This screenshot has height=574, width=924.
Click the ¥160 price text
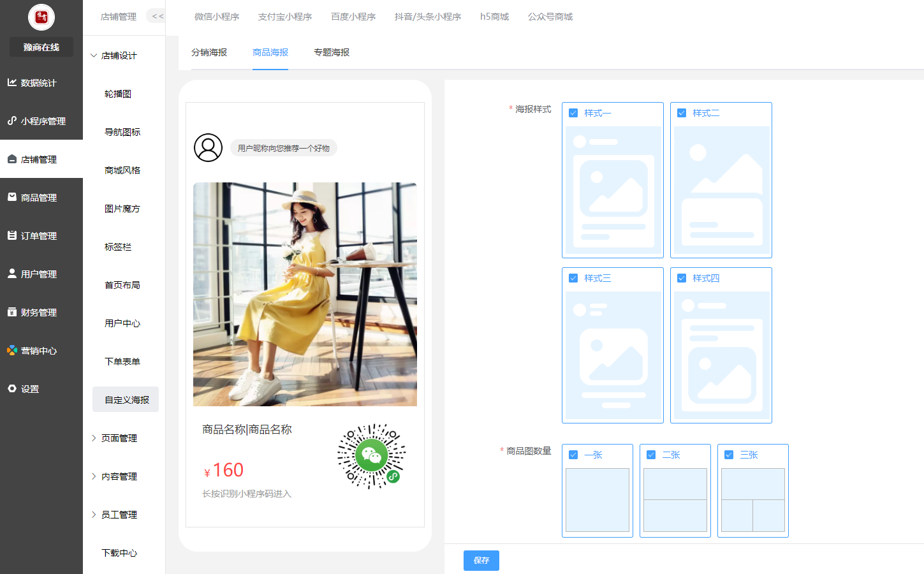[224, 470]
